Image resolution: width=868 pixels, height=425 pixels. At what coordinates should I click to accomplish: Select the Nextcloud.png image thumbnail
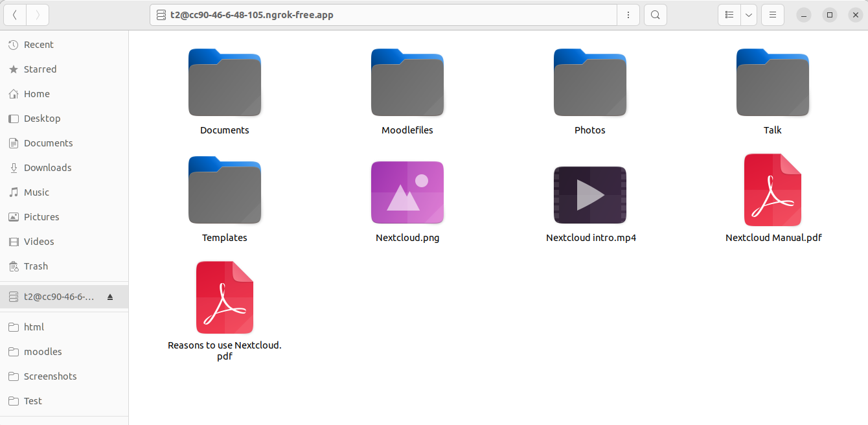[407, 193]
